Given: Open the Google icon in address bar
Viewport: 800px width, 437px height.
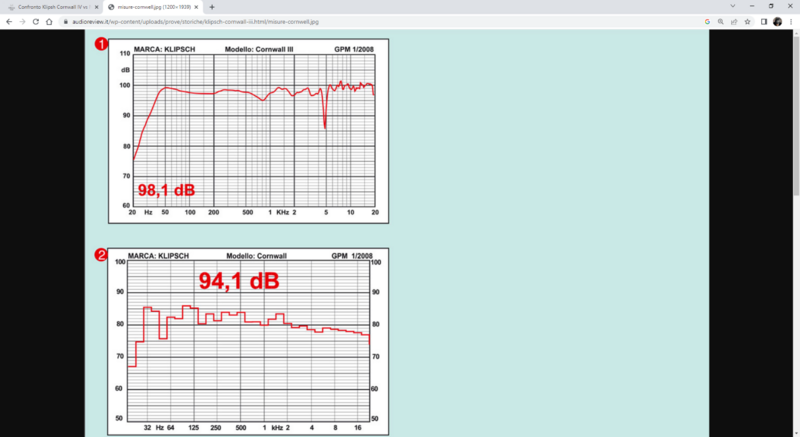Looking at the screenshot, I should point(707,22).
